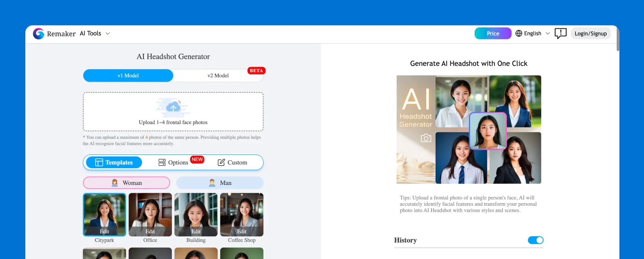Click the Office caption text

point(150,240)
